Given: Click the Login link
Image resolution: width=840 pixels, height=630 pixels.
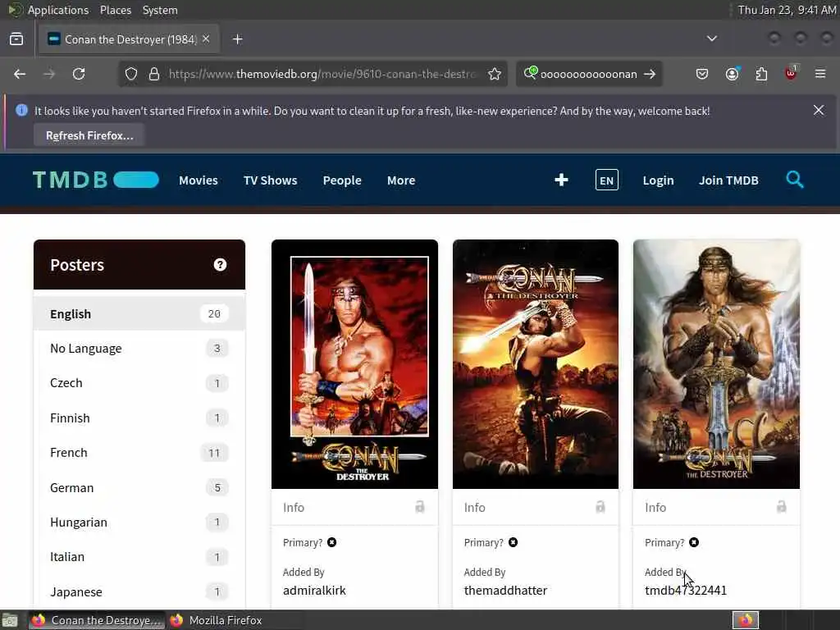Looking at the screenshot, I should [658, 180].
